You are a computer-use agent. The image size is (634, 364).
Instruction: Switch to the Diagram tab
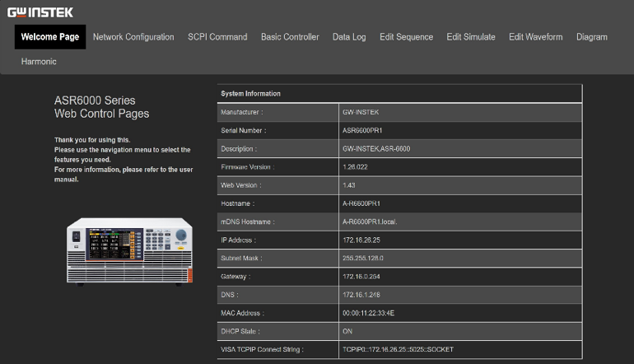[x=591, y=37]
